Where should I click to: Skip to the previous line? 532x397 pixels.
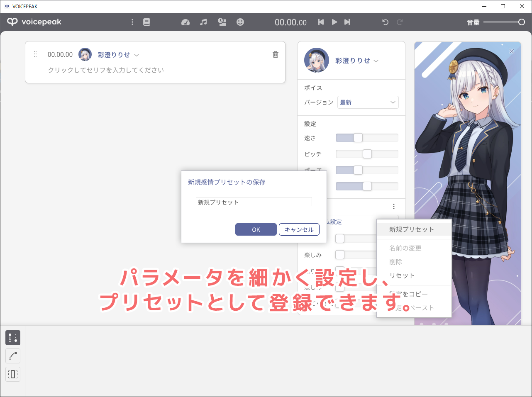coord(321,22)
